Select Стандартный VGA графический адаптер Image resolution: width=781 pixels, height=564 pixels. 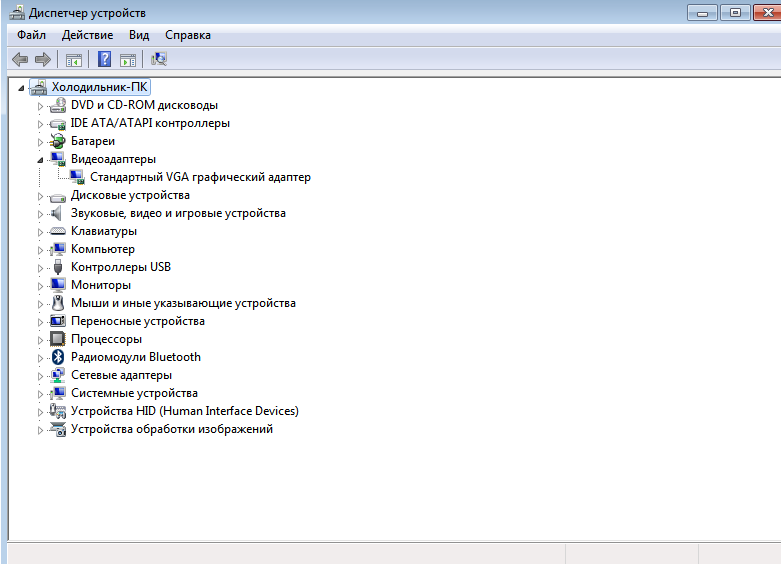(200, 177)
